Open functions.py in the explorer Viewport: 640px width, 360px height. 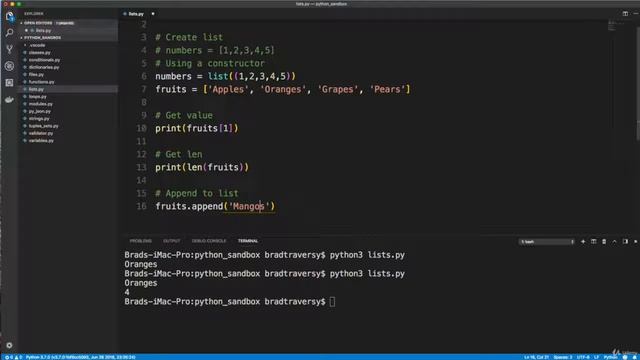click(41, 82)
